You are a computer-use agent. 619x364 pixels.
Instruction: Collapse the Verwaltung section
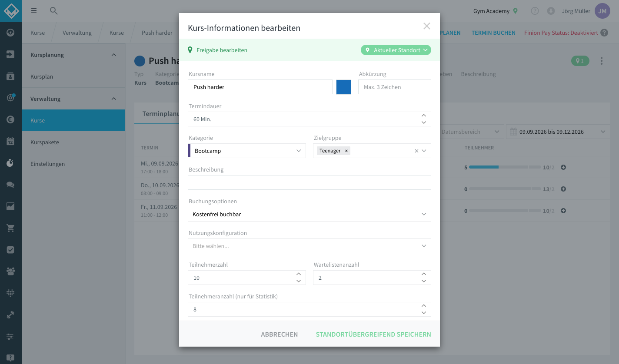coord(114,99)
